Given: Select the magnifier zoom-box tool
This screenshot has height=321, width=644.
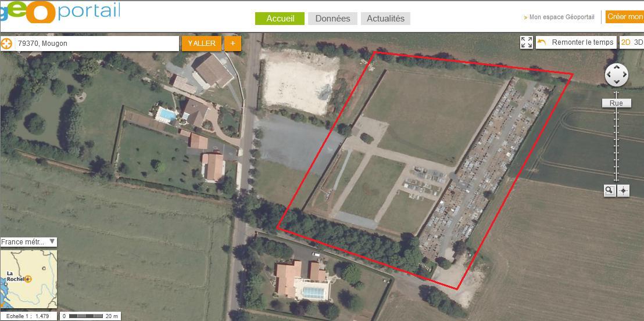Looking at the screenshot, I should click(610, 190).
